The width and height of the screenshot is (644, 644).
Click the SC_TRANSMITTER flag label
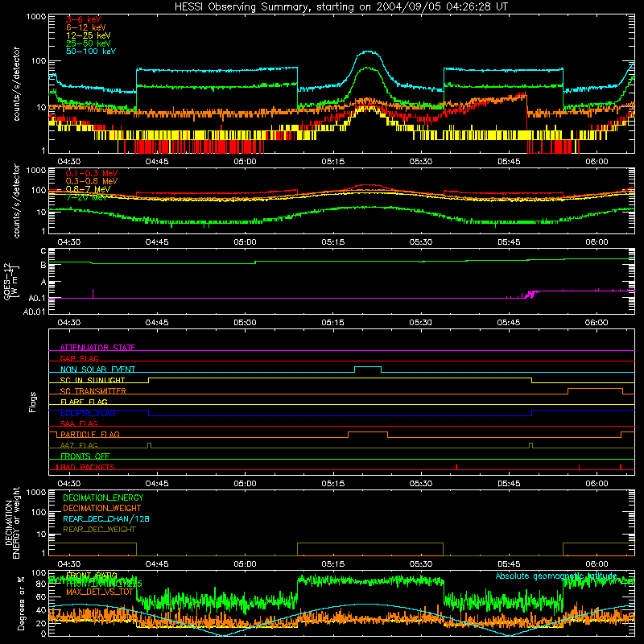[x=93, y=391]
